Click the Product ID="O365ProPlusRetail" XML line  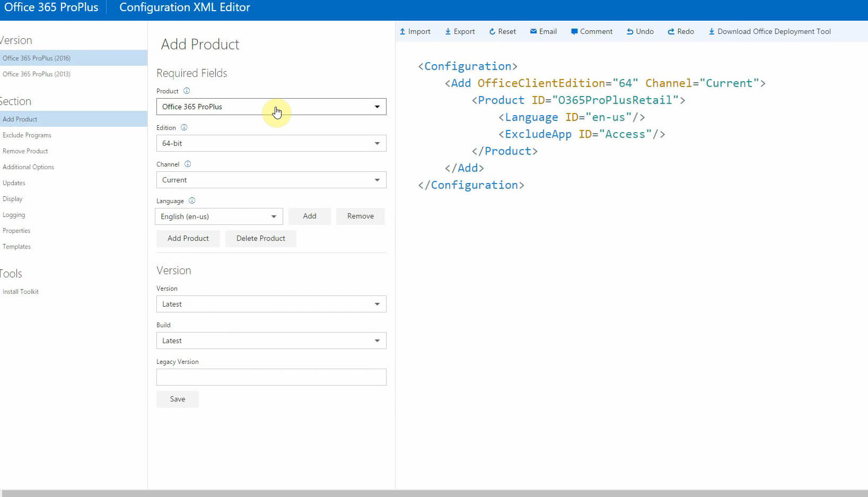578,100
